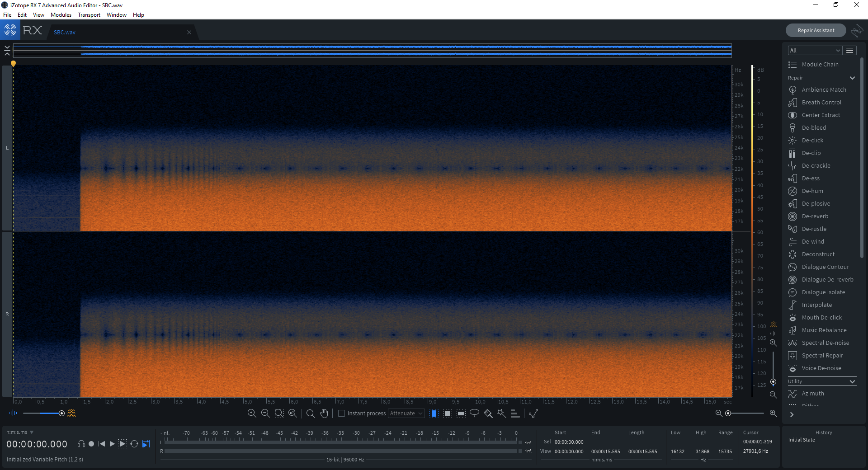Expand the module panel side arrow
The height and width of the screenshot is (470, 868).
pos(792,414)
